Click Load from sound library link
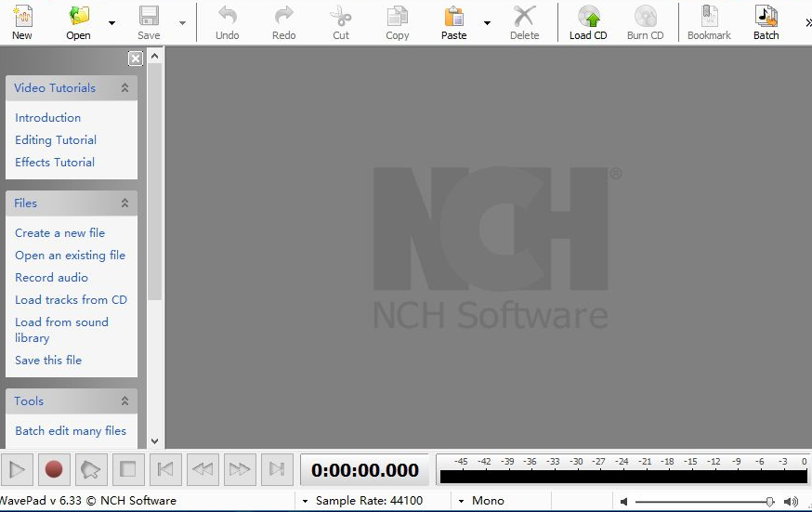812x512 pixels. click(61, 330)
